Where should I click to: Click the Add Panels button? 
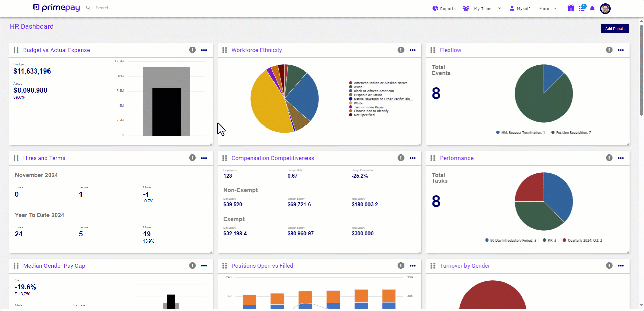pyautogui.click(x=615, y=29)
